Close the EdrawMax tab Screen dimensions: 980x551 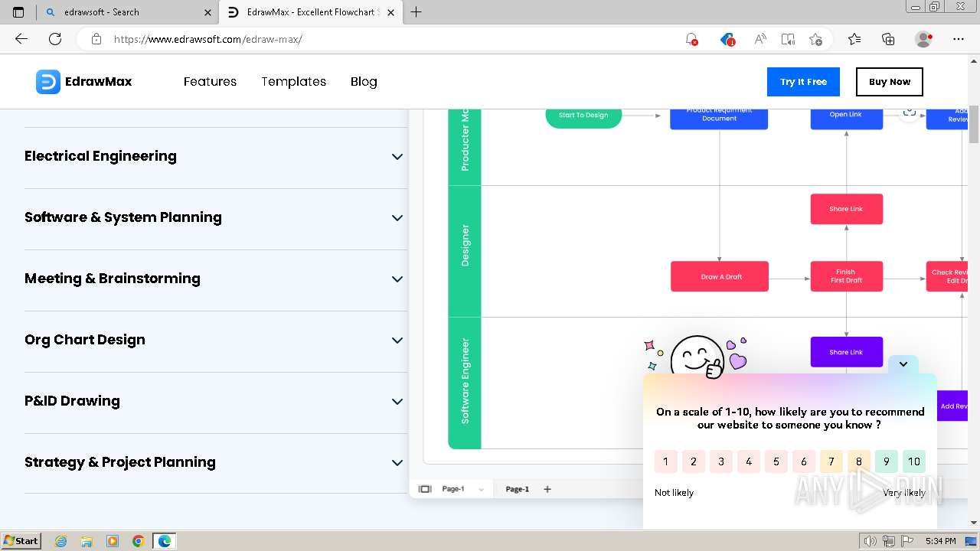[x=391, y=12]
